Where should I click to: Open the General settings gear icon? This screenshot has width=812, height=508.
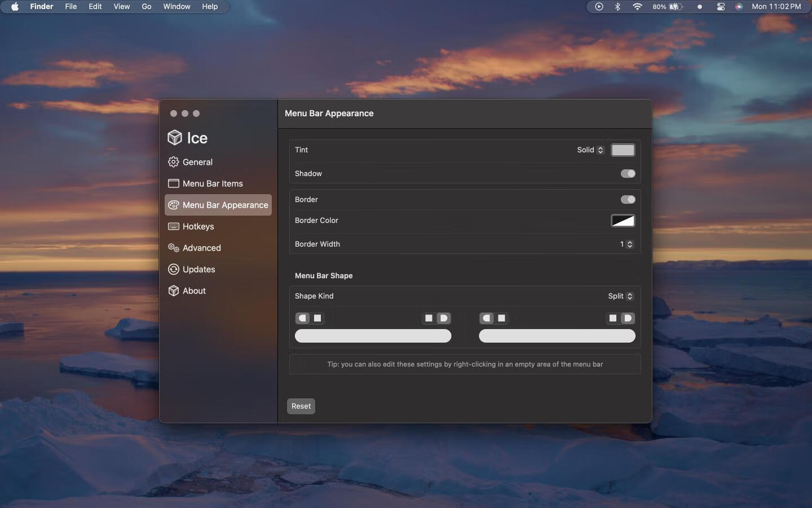pyautogui.click(x=174, y=162)
